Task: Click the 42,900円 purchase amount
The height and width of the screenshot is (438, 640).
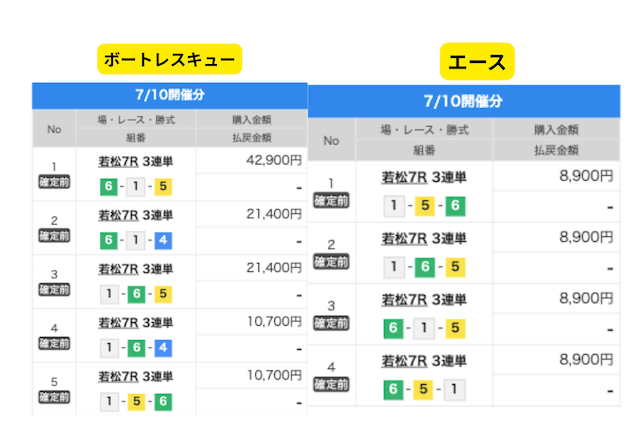Action: pyautogui.click(x=272, y=160)
